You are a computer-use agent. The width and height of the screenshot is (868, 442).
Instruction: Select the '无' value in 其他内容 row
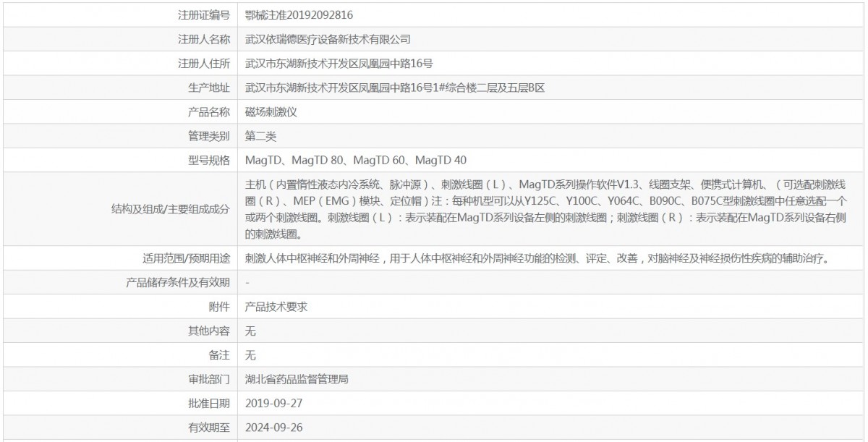click(x=251, y=331)
